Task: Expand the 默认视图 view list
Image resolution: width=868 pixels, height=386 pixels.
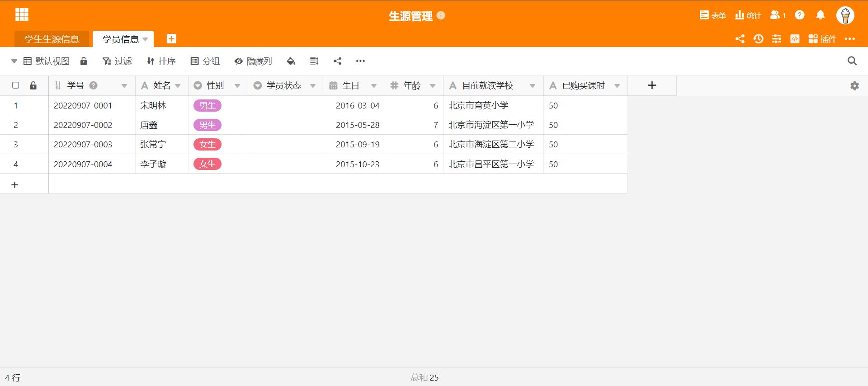Action: tap(14, 61)
